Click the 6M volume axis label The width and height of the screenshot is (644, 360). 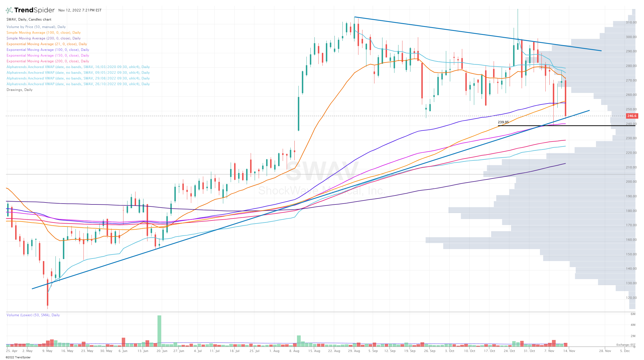click(633, 314)
